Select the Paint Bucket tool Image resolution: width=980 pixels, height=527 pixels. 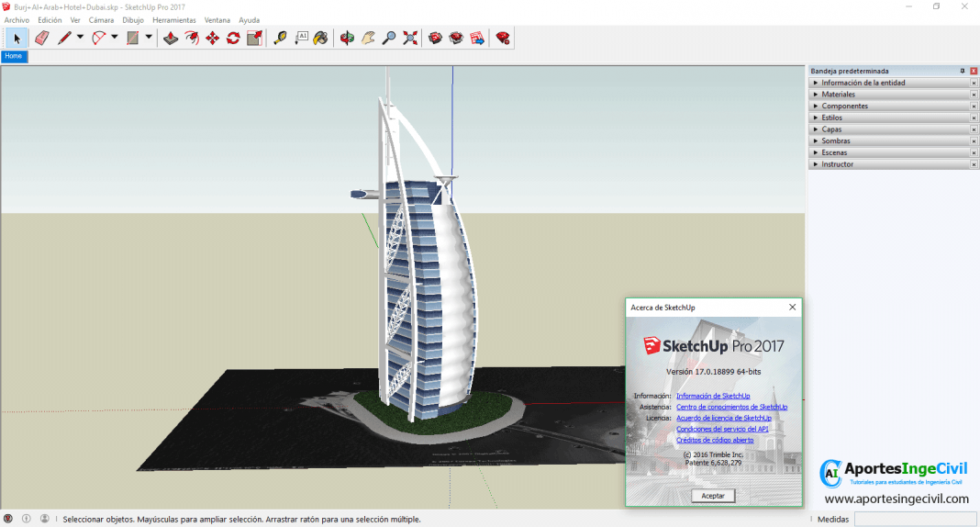coord(320,39)
